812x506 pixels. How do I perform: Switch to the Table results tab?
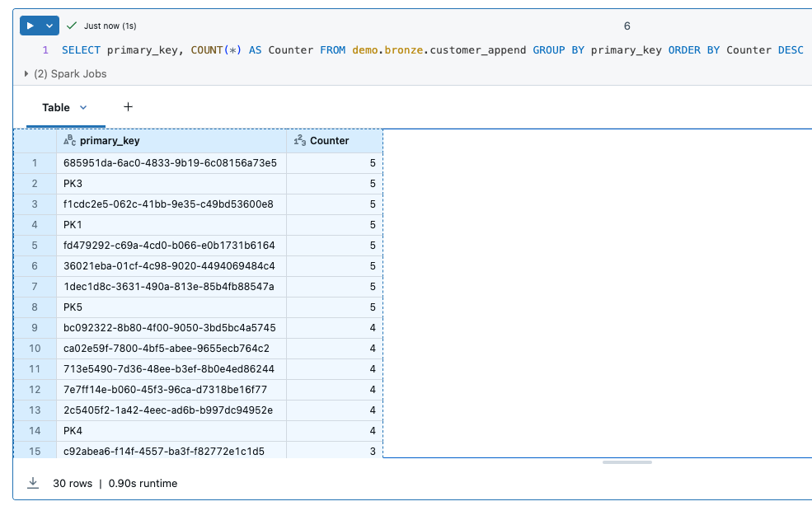pos(56,107)
